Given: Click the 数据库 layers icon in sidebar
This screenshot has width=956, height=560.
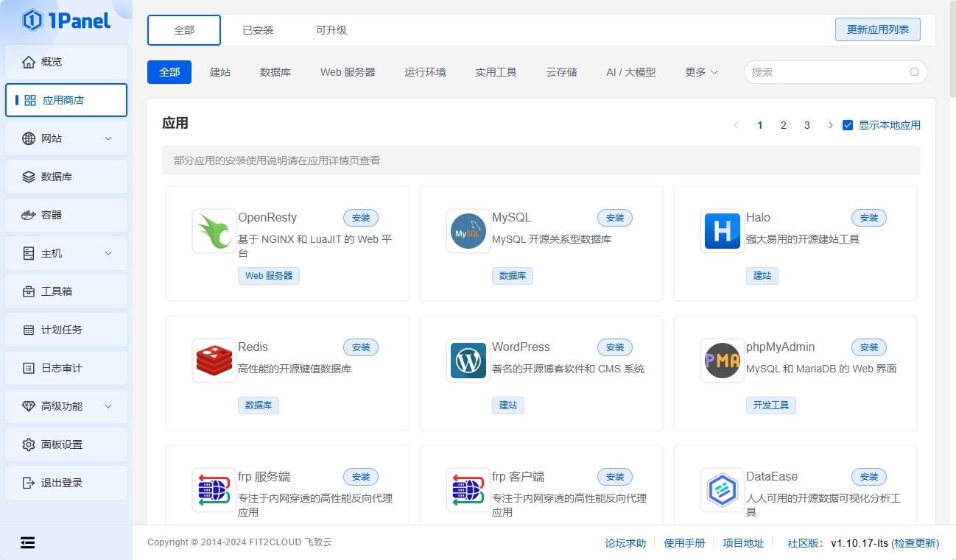Looking at the screenshot, I should click(29, 177).
